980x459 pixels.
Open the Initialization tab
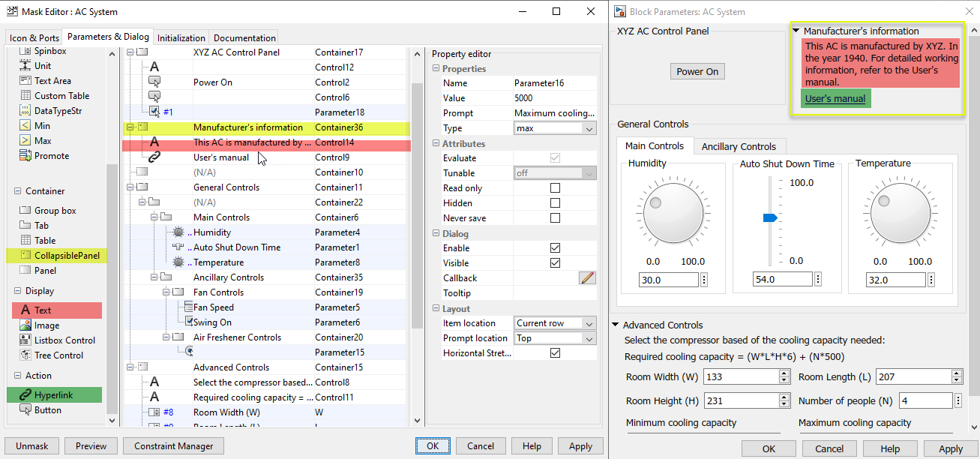tap(181, 38)
